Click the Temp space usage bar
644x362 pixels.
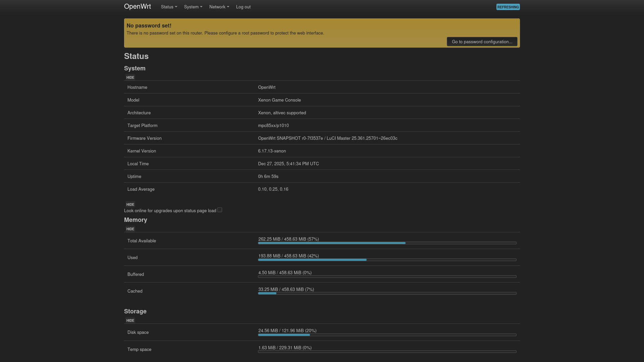coord(387,352)
